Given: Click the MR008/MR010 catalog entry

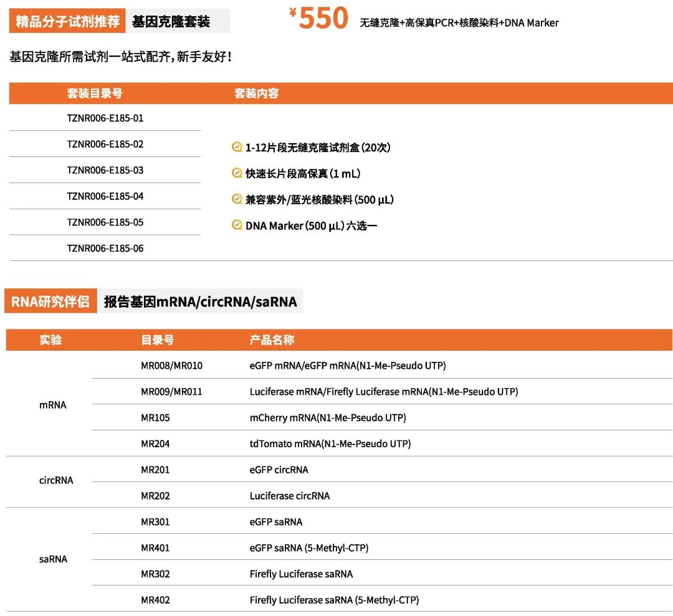Looking at the screenshot, I should pos(172,366).
